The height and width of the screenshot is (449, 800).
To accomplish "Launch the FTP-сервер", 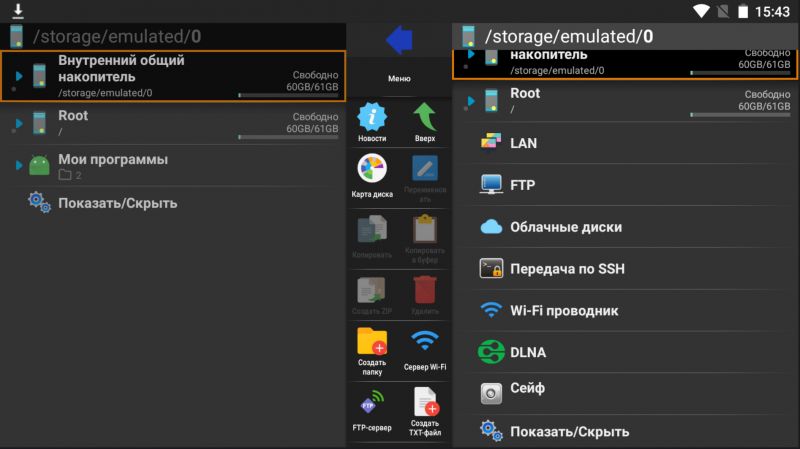I will (x=372, y=402).
